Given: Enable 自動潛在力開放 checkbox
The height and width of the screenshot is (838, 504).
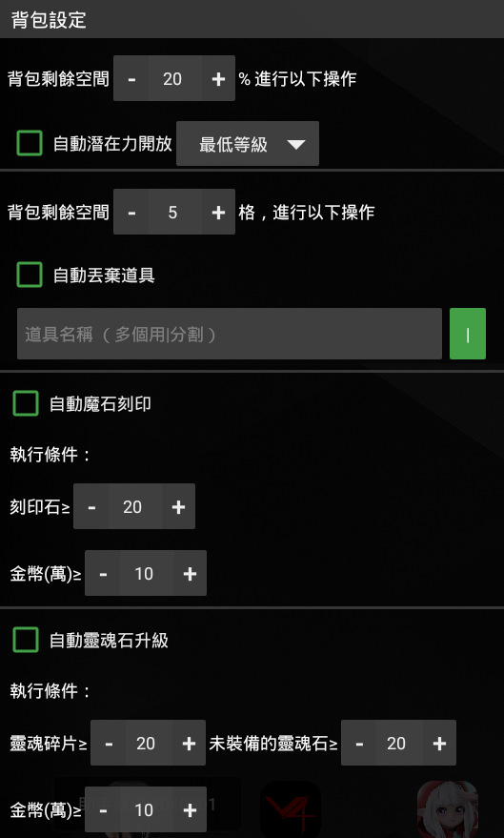Looking at the screenshot, I should (30, 143).
